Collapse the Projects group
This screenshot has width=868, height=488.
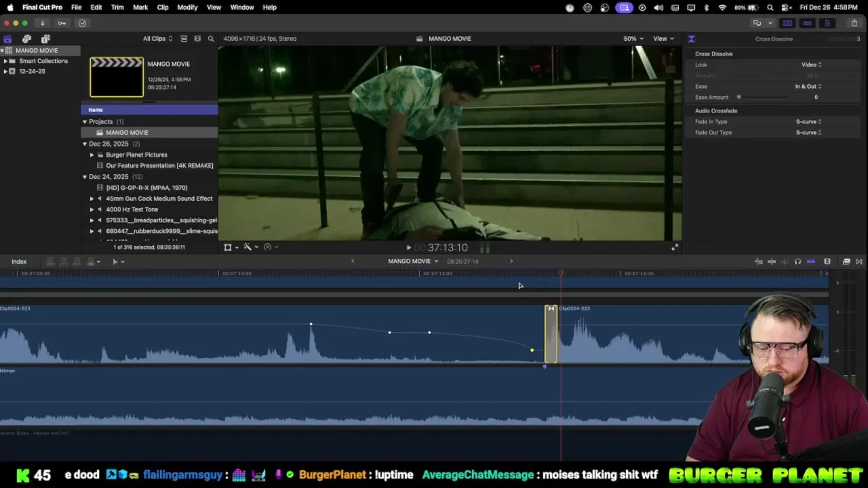[x=85, y=122]
